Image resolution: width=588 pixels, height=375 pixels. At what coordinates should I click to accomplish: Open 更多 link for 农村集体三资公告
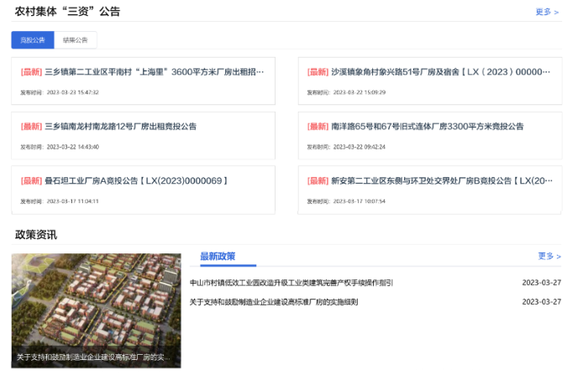point(547,12)
